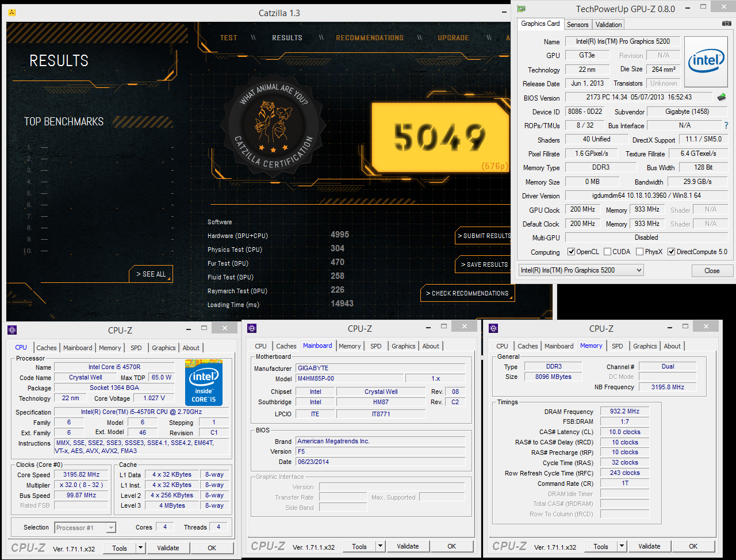Click SEE ALL under Top Benchmarks
The width and height of the screenshot is (736, 560).
[x=151, y=274]
